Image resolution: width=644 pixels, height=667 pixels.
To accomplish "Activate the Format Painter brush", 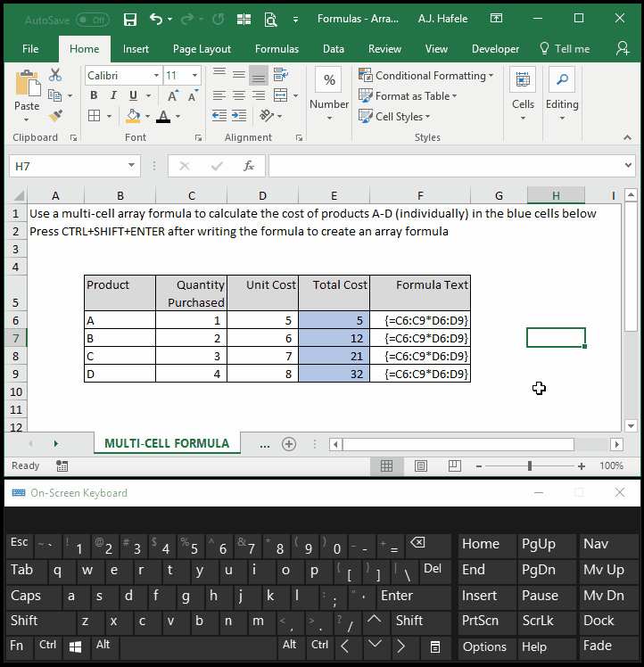I will point(55,115).
